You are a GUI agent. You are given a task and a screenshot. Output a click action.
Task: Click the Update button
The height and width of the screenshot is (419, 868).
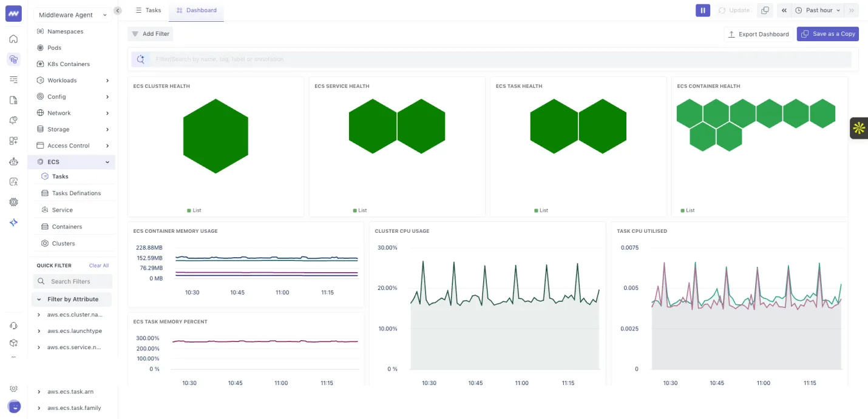coord(734,10)
